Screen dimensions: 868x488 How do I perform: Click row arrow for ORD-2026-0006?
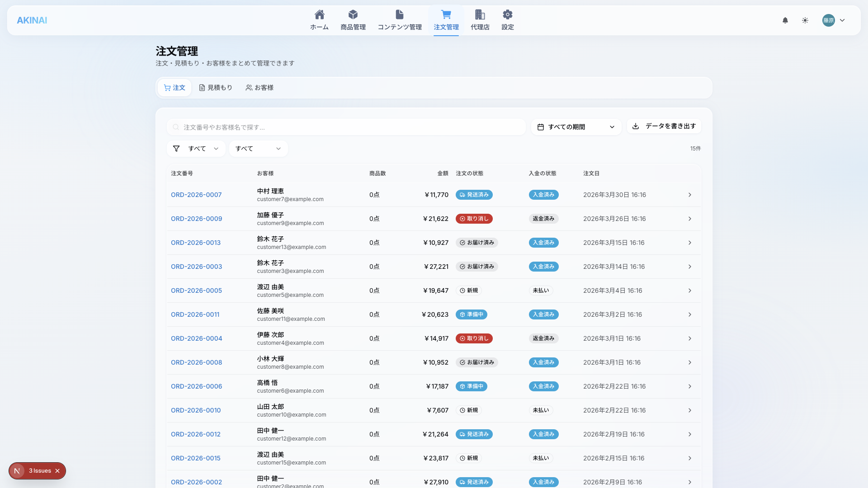690,386
